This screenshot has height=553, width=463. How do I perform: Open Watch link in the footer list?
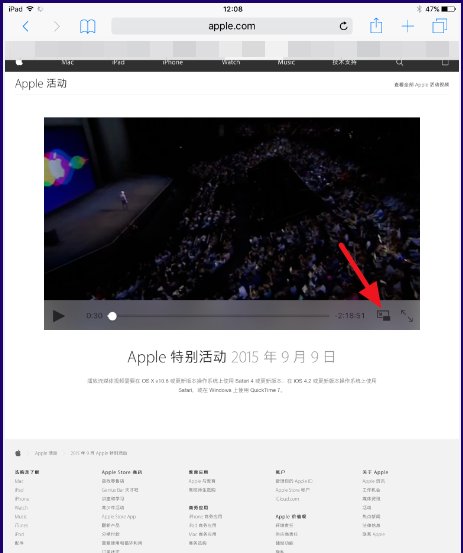[21, 508]
